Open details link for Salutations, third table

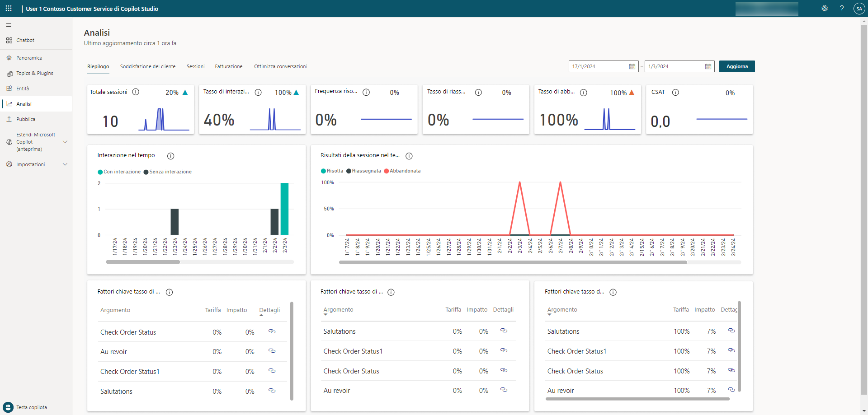tap(731, 331)
